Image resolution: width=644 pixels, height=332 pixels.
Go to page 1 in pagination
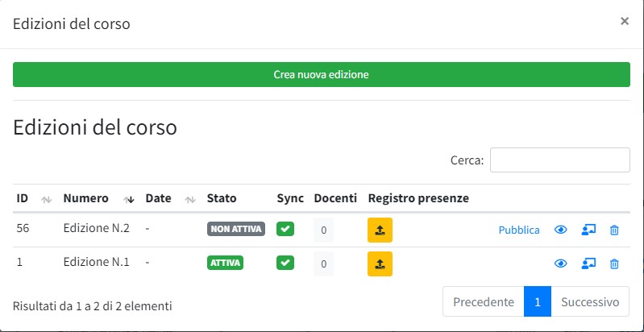(537, 302)
